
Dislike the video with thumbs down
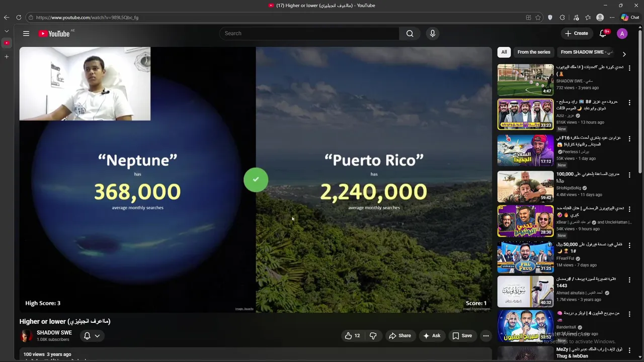373,336
